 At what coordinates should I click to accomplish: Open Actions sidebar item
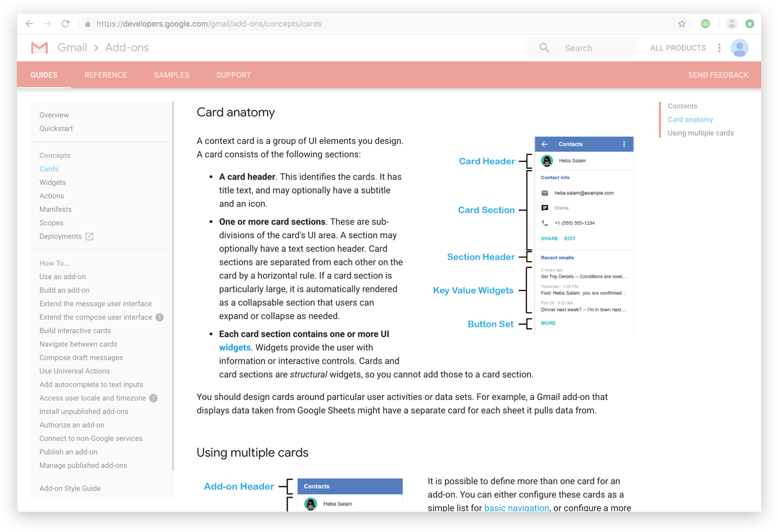(x=52, y=196)
